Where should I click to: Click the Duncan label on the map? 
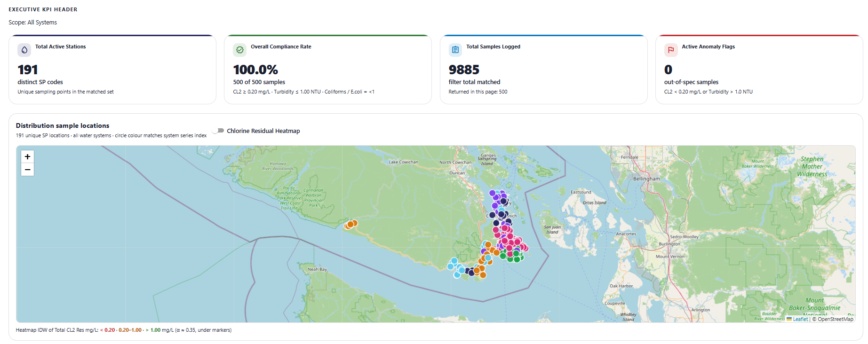[457, 172]
